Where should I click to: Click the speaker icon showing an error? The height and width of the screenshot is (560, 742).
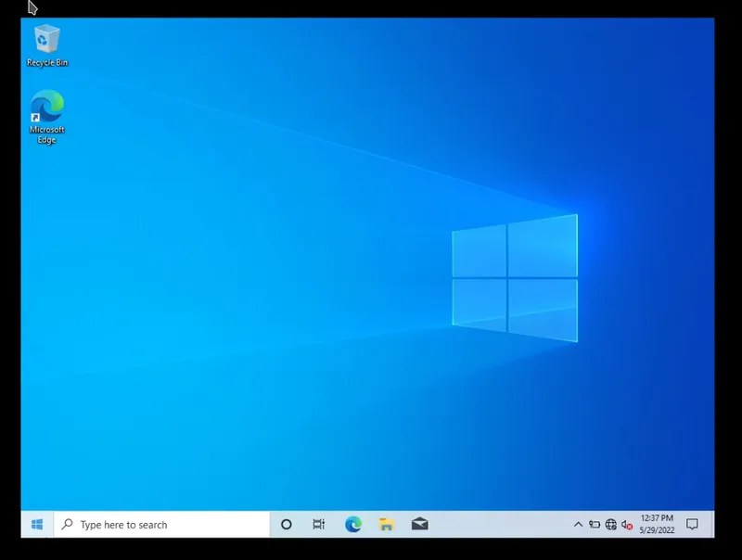point(629,524)
